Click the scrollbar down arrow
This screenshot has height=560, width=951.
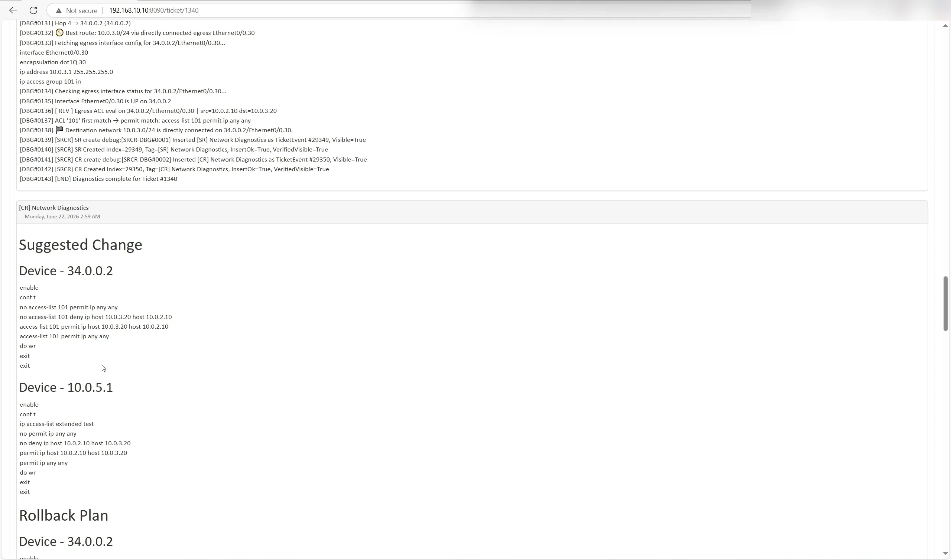pos(945,554)
